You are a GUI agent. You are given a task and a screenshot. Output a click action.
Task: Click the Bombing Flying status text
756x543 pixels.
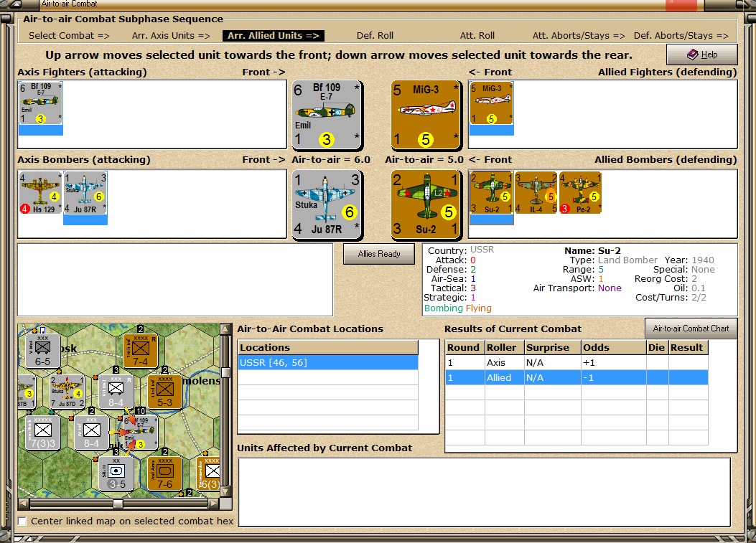pyautogui.click(x=458, y=308)
